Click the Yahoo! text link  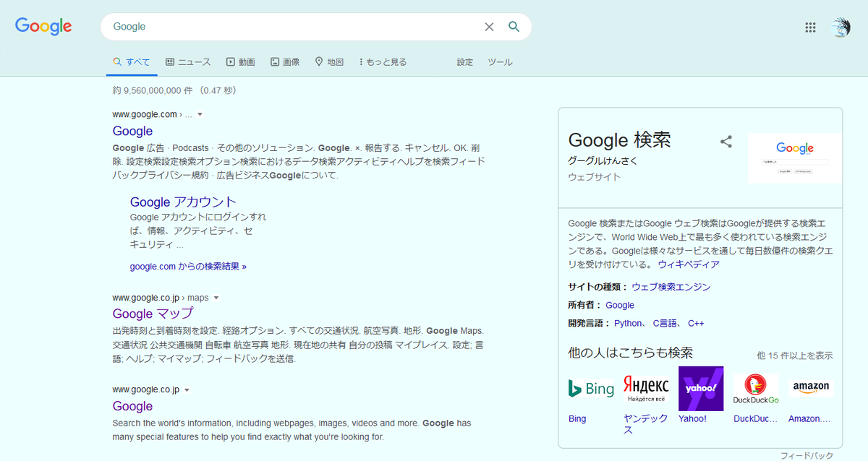point(692,419)
